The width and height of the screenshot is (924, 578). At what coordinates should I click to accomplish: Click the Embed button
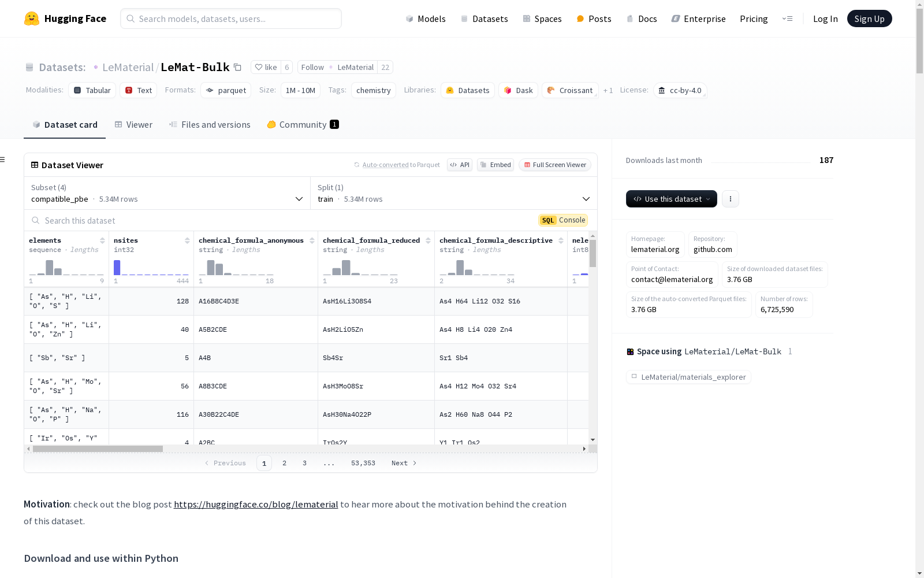495,165
